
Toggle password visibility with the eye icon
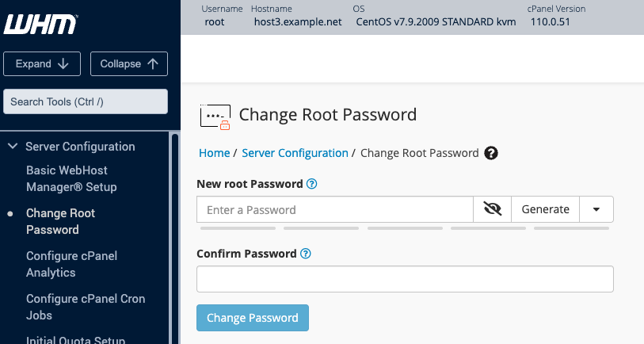coord(493,209)
